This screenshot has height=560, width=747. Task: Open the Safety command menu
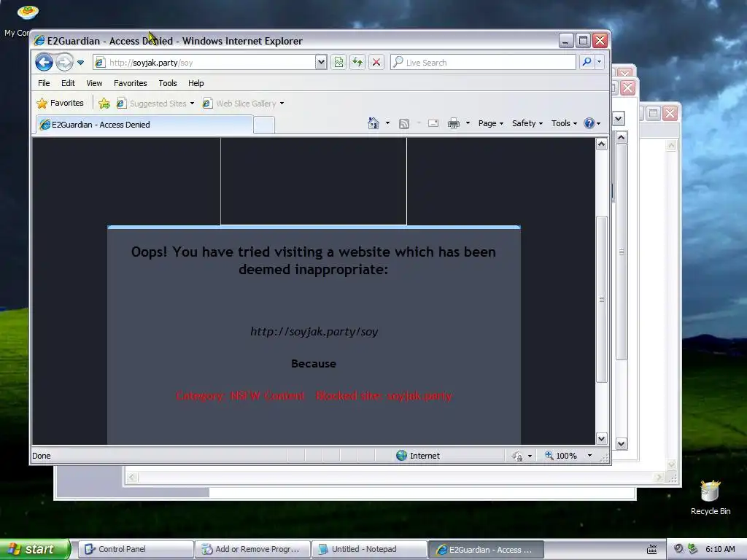(527, 123)
